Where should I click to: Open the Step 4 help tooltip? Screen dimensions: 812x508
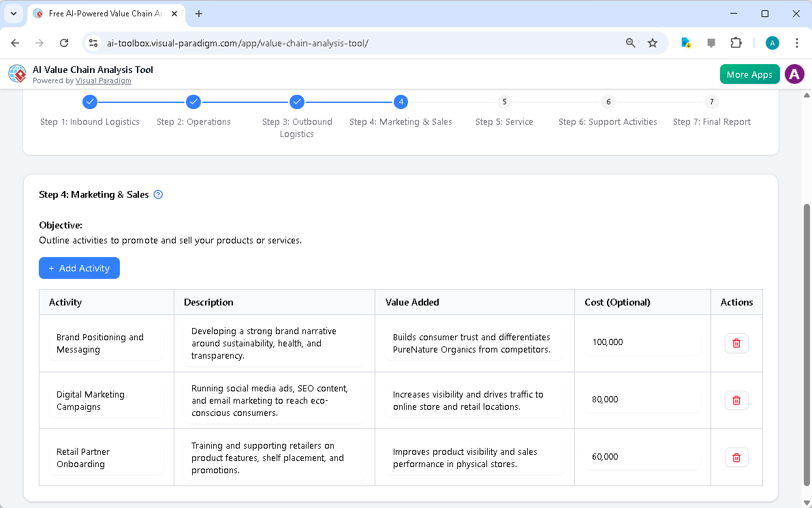pos(157,194)
